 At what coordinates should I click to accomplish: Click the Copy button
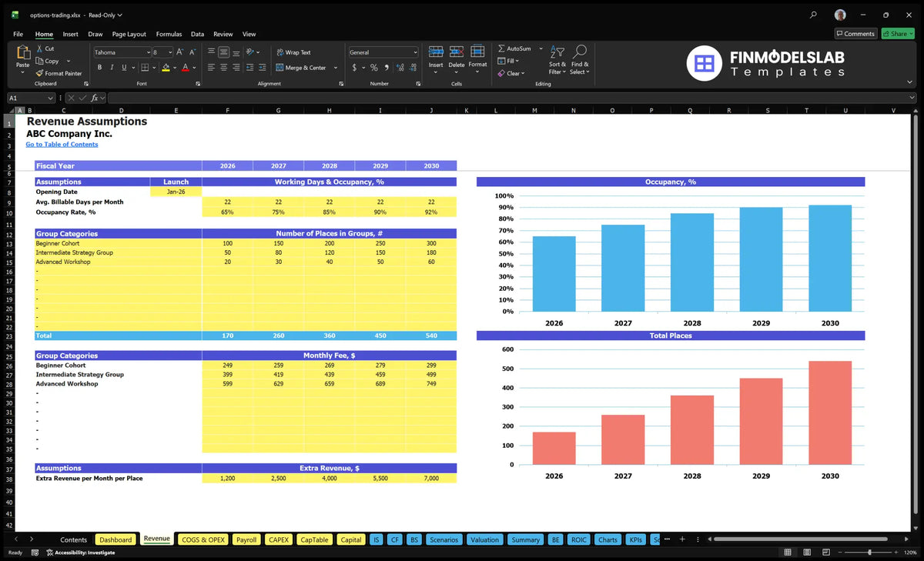(x=48, y=61)
